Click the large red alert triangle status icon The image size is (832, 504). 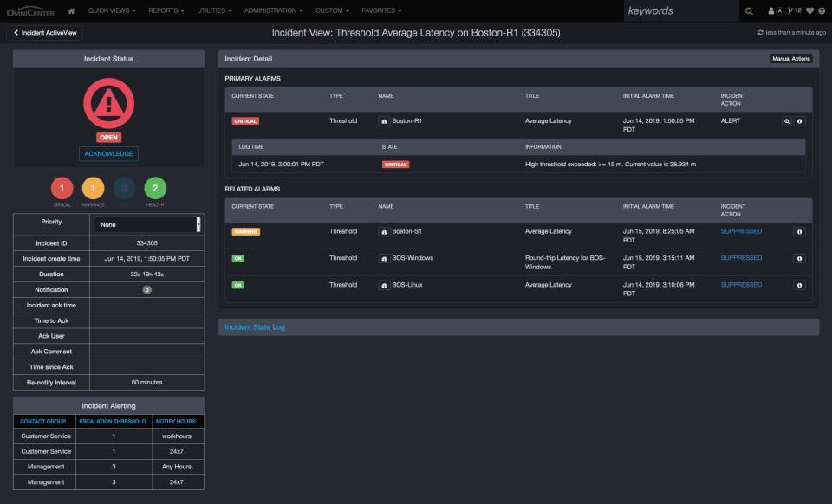[109, 103]
